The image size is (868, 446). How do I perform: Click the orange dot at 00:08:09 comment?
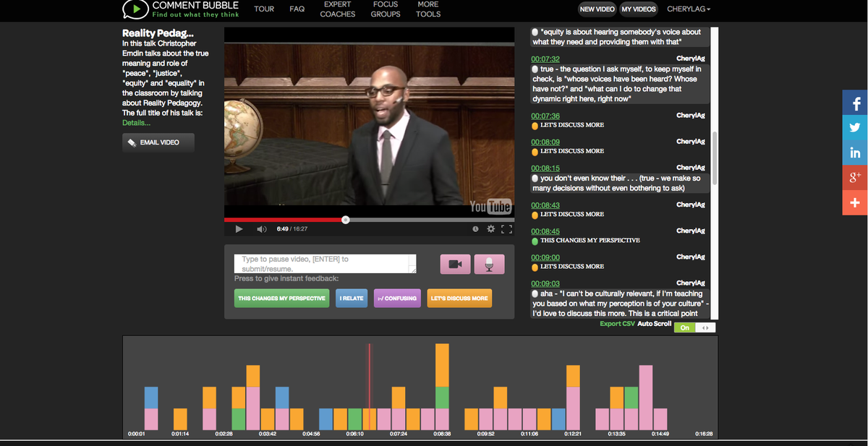(535, 151)
